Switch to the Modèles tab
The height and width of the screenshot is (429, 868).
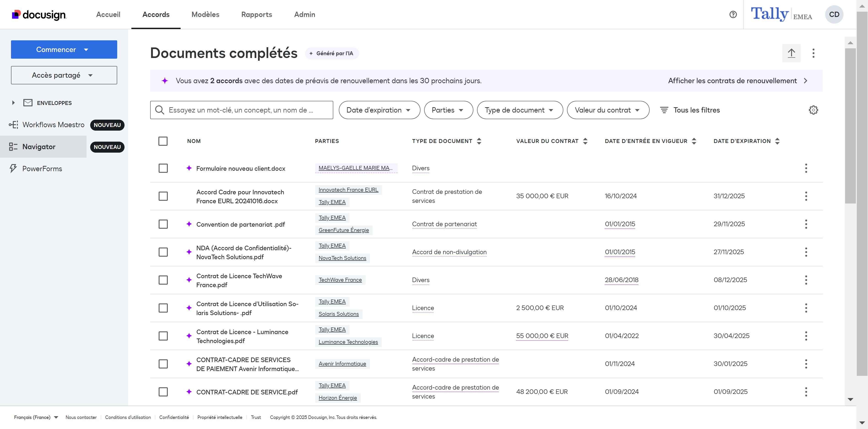(x=205, y=14)
